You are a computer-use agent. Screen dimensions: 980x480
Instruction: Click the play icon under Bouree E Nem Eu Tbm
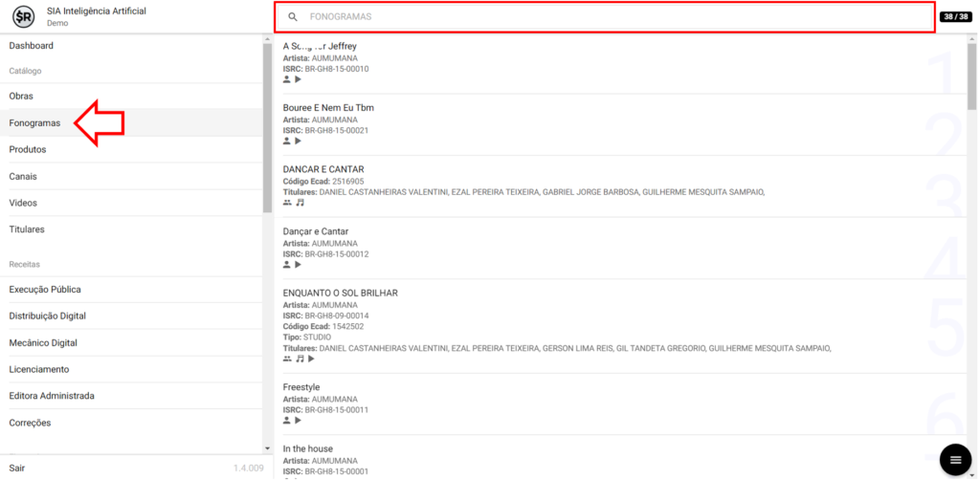pos(298,142)
